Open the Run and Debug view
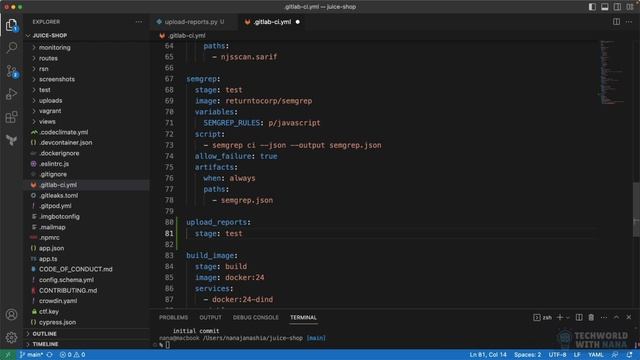The width and height of the screenshot is (640, 360). click(11, 94)
